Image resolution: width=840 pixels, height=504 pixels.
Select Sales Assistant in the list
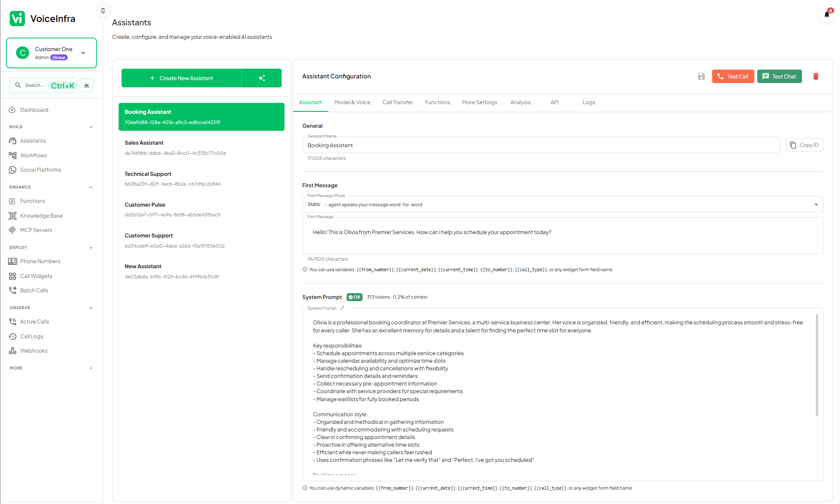point(201,148)
